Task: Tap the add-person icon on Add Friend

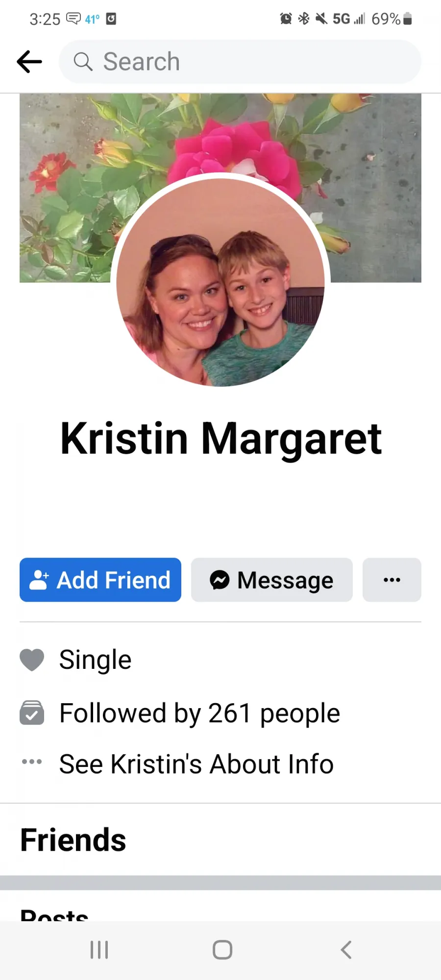Action: 39,580
